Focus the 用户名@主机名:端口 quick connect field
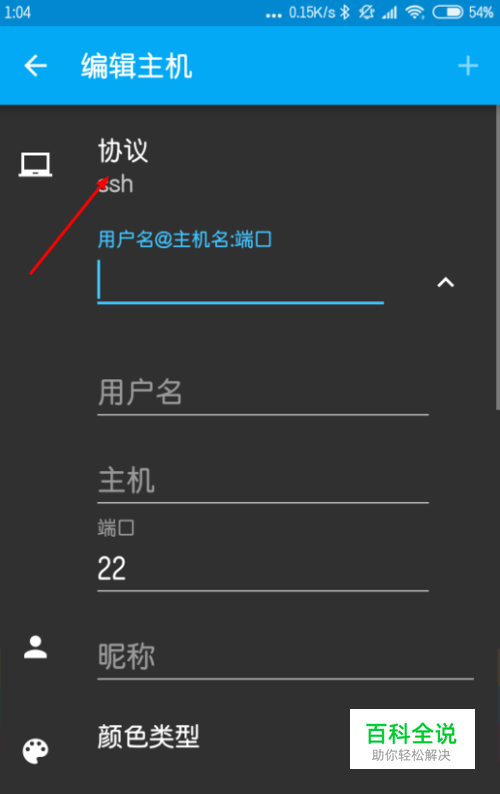The height and width of the screenshot is (794, 500). 241,281
